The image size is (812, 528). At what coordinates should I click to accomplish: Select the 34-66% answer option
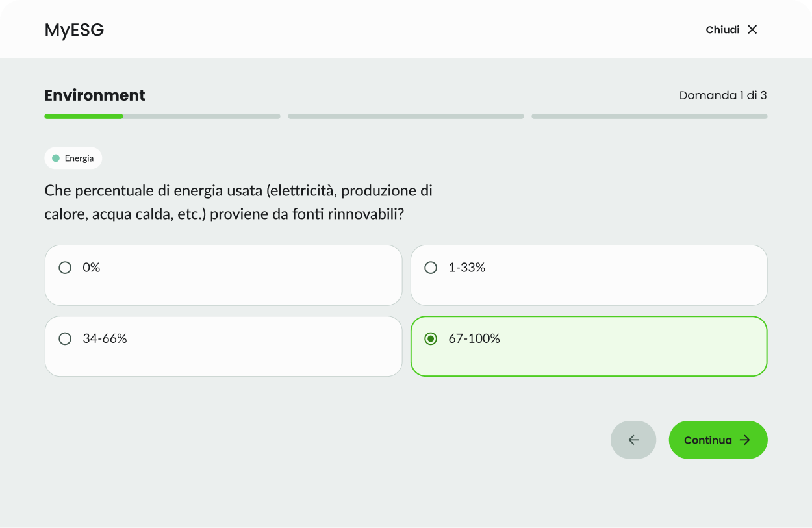(223, 346)
